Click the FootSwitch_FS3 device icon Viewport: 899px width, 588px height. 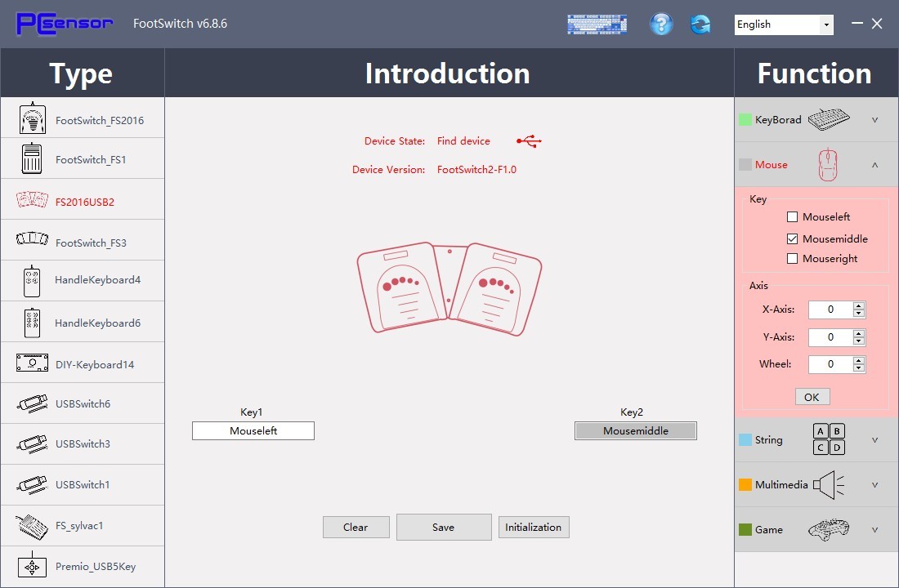click(32, 238)
